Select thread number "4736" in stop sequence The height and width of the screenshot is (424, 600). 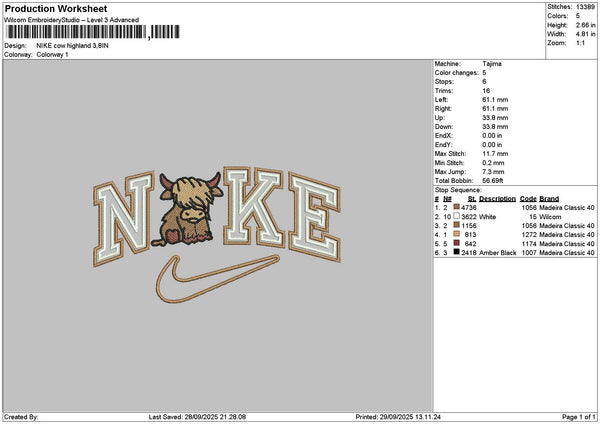(x=469, y=208)
